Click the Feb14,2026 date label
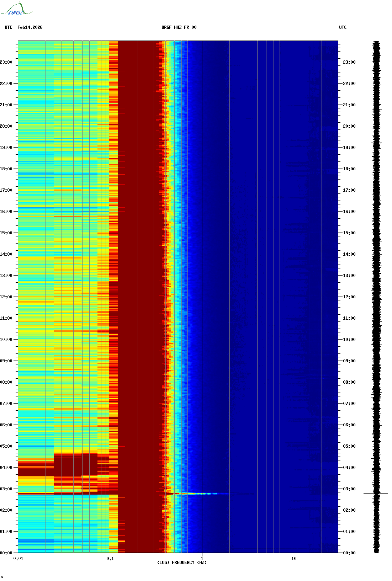This screenshot has height=581, width=392. coord(30,27)
